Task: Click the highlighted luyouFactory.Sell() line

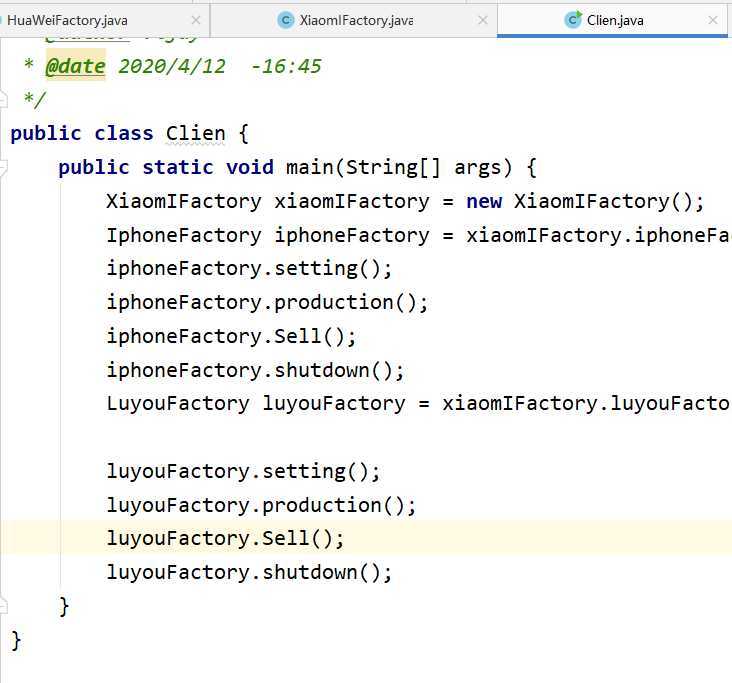Action: (x=366, y=538)
